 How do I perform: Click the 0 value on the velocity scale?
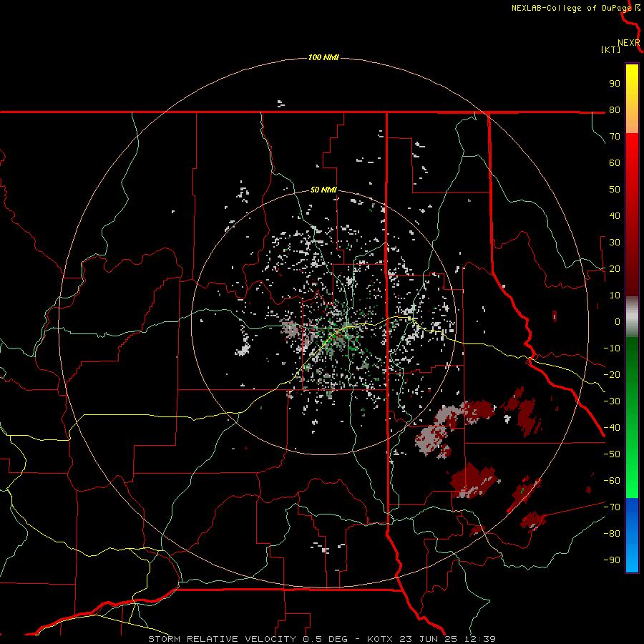coord(618,321)
